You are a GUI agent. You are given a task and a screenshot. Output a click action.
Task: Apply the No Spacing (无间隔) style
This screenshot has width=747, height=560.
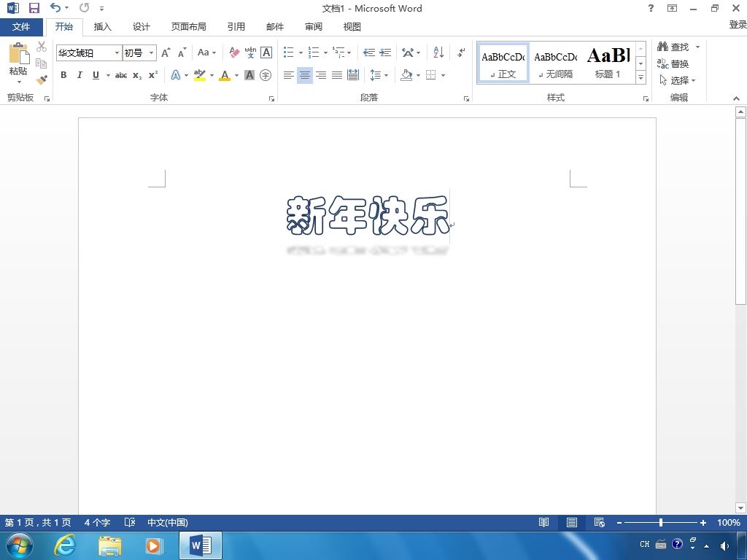click(x=555, y=63)
